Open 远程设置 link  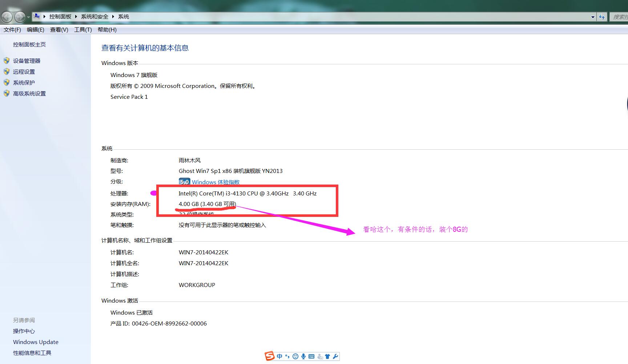pyautogui.click(x=24, y=72)
